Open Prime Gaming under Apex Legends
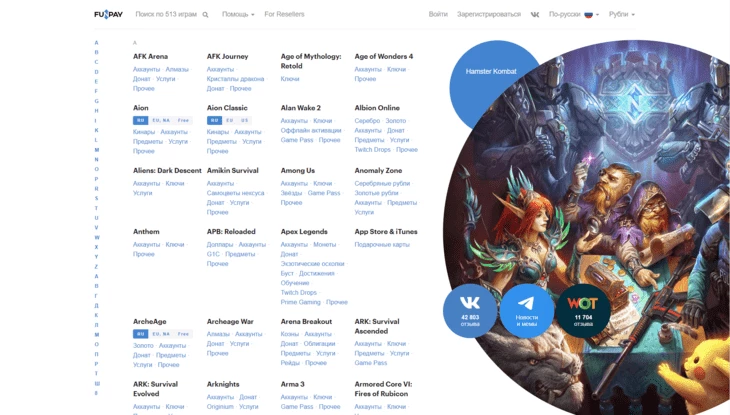 (x=301, y=302)
